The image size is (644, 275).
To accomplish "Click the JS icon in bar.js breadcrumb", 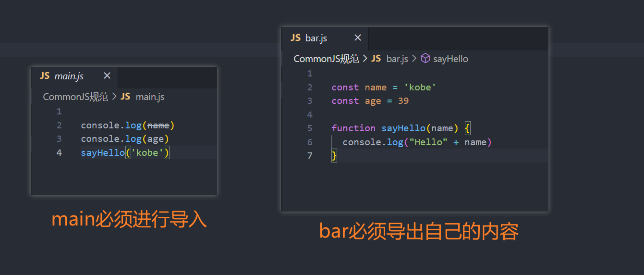I will pos(376,59).
